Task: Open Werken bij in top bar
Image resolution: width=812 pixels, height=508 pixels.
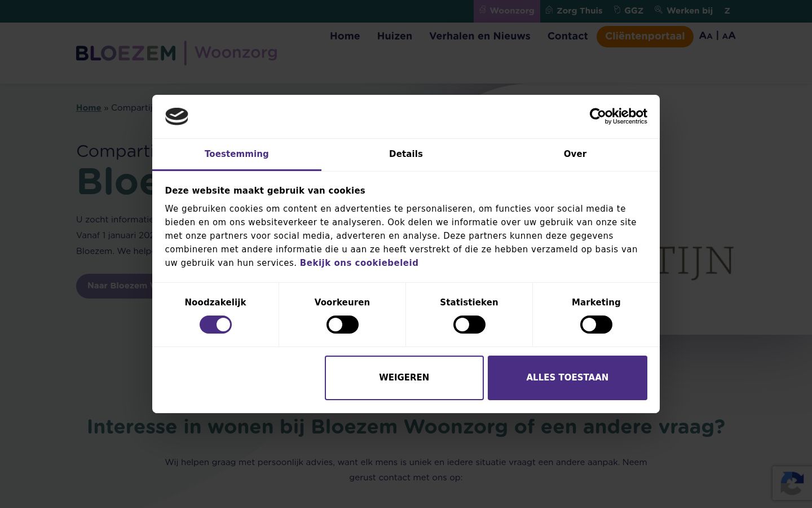Action: click(683, 11)
